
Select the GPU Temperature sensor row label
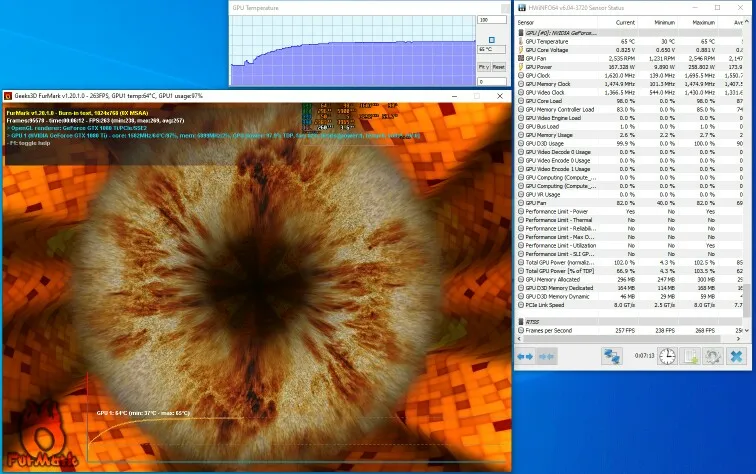[x=547, y=41]
